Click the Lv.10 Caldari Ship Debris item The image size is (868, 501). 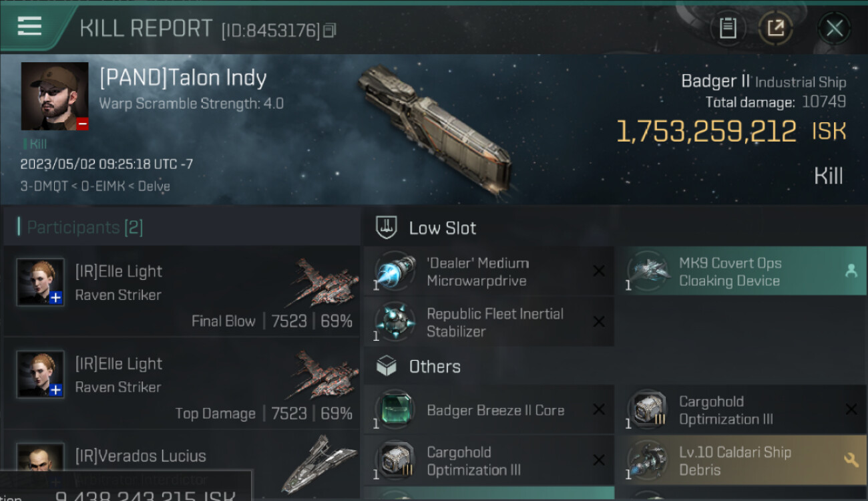[744, 460]
